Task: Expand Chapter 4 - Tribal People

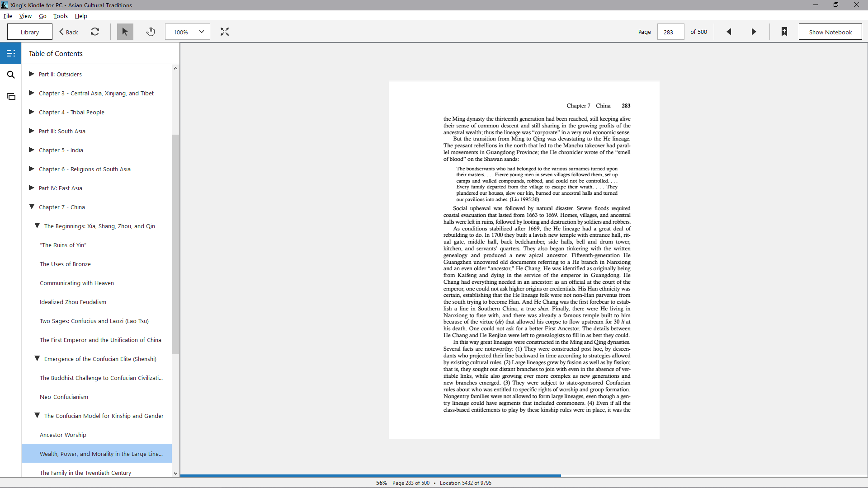Action: click(x=32, y=112)
